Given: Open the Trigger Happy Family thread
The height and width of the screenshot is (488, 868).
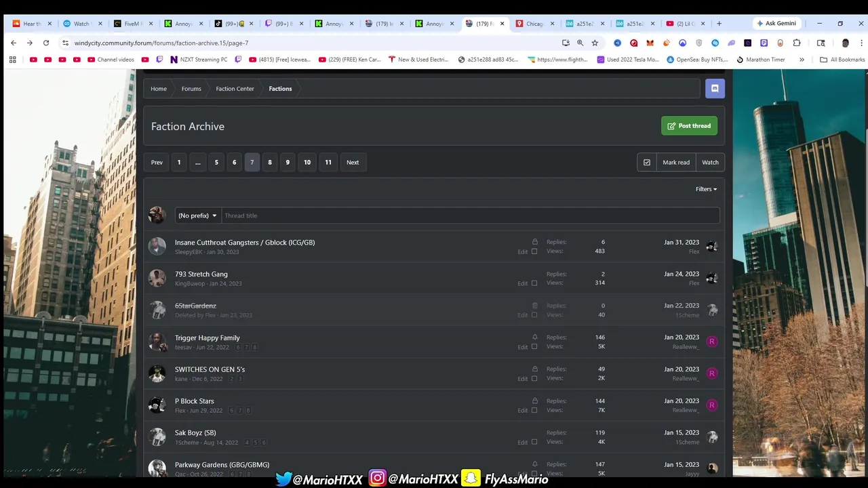Looking at the screenshot, I should click(x=208, y=338).
